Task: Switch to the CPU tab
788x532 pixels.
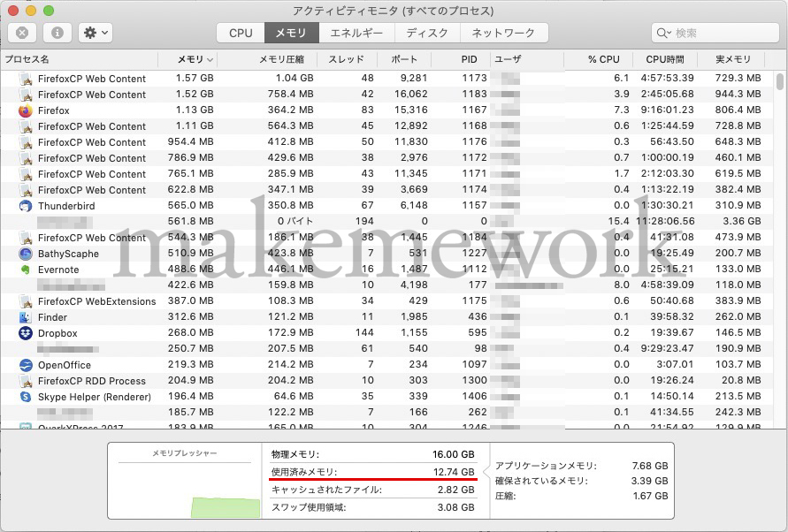Action: (x=241, y=33)
